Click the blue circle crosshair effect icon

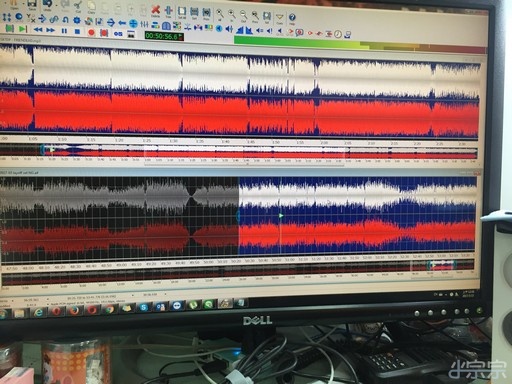coord(133,23)
